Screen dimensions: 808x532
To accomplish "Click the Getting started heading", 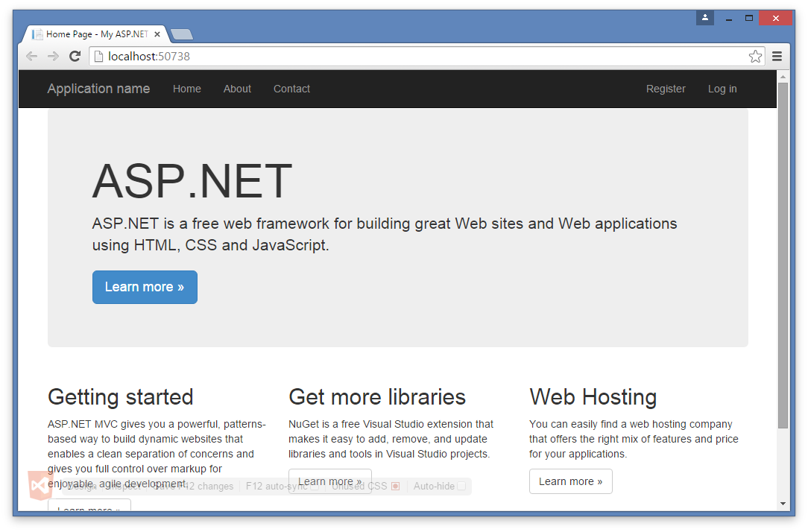I will point(121,397).
